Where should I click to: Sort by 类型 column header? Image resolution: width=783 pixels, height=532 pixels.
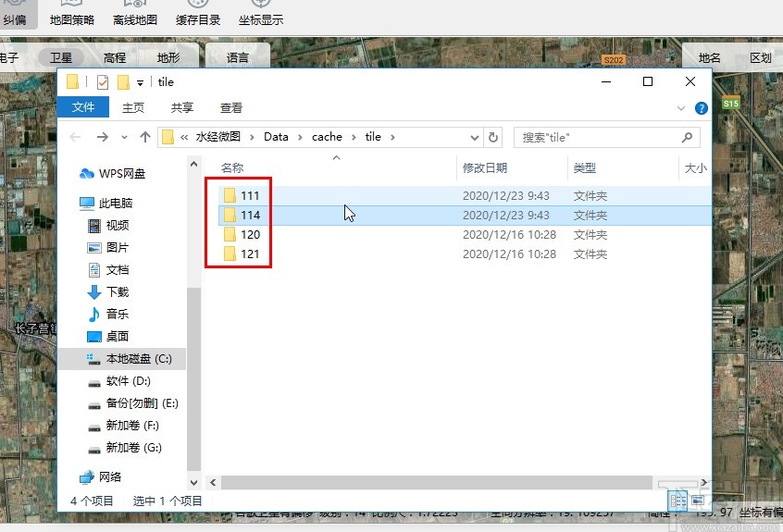[584, 167]
